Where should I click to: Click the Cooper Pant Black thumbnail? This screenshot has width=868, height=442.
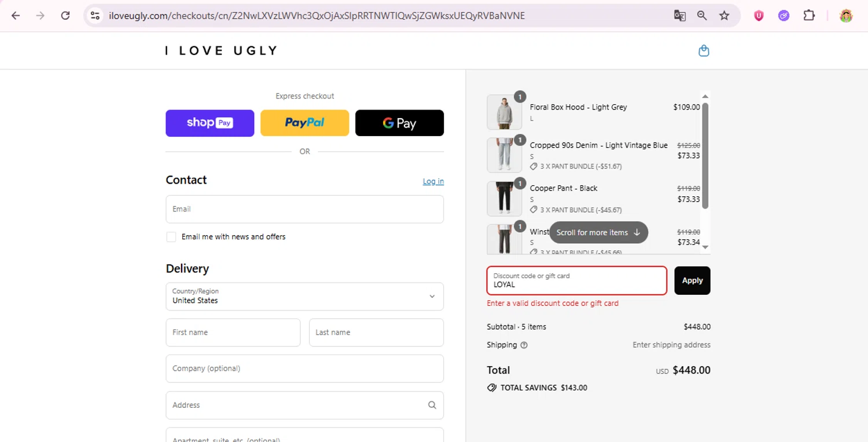pos(504,199)
